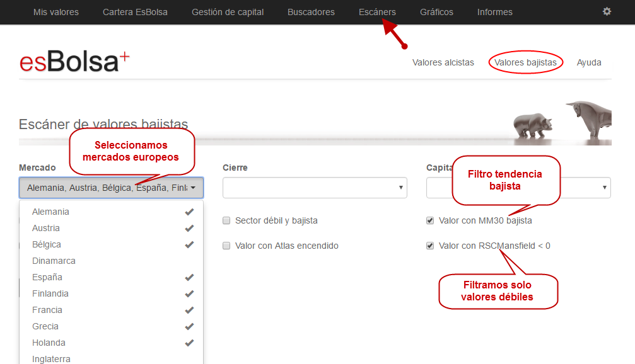Click the checkmark icon next to Alemania
This screenshot has width=635, height=364.
point(189,212)
